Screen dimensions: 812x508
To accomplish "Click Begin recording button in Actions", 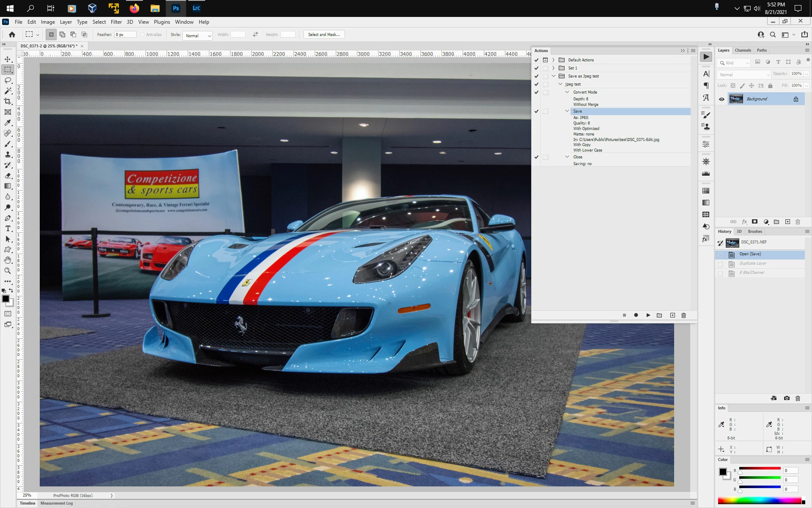I will click(x=636, y=315).
